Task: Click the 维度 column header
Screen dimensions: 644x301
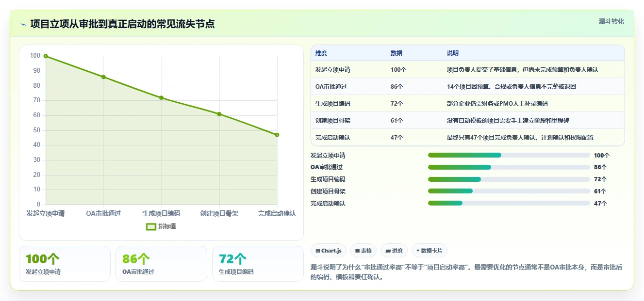Action: click(321, 53)
